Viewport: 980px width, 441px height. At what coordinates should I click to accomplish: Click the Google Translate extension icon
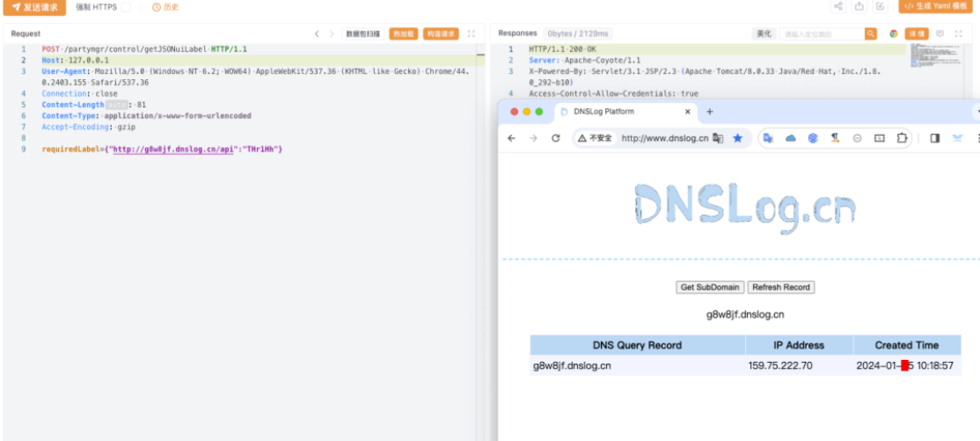coord(768,138)
